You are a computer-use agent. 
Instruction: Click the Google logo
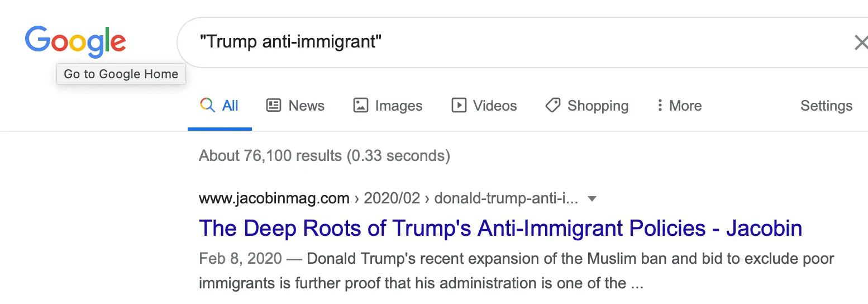coord(75,42)
